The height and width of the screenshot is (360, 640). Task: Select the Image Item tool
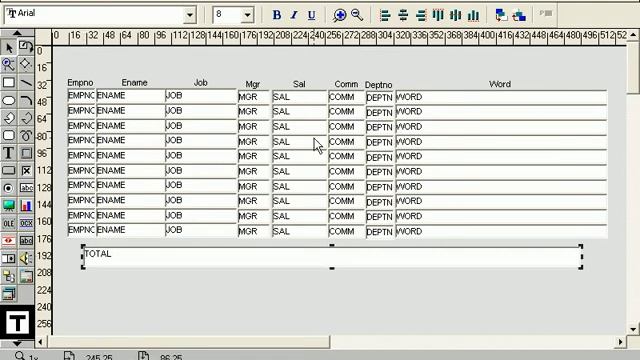pyautogui.click(x=9, y=206)
